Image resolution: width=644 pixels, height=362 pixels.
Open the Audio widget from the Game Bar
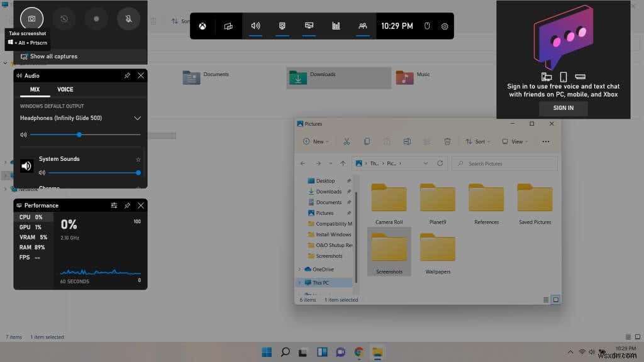click(255, 26)
